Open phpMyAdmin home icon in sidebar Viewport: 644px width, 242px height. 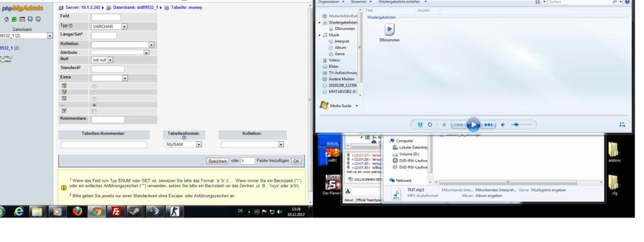(6, 19)
